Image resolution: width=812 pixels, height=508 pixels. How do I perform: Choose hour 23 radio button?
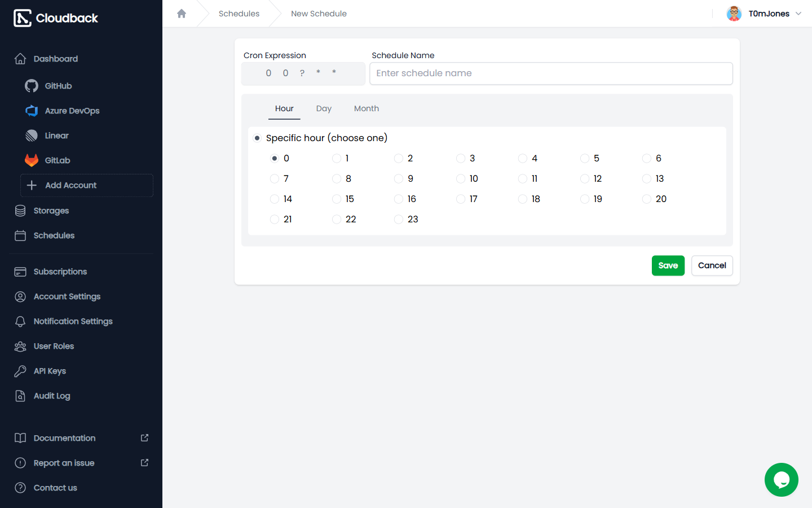(399, 219)
